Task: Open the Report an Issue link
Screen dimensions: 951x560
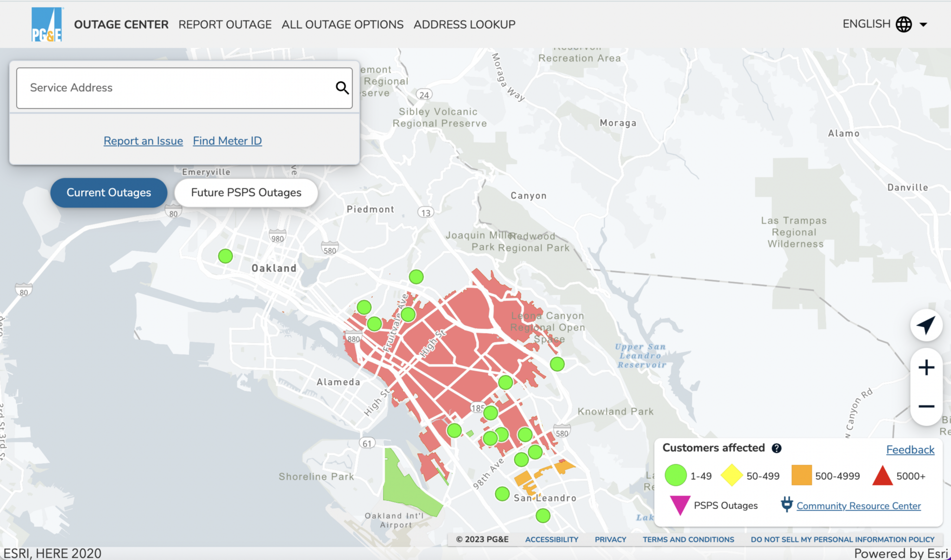Action: click(143, 141)
